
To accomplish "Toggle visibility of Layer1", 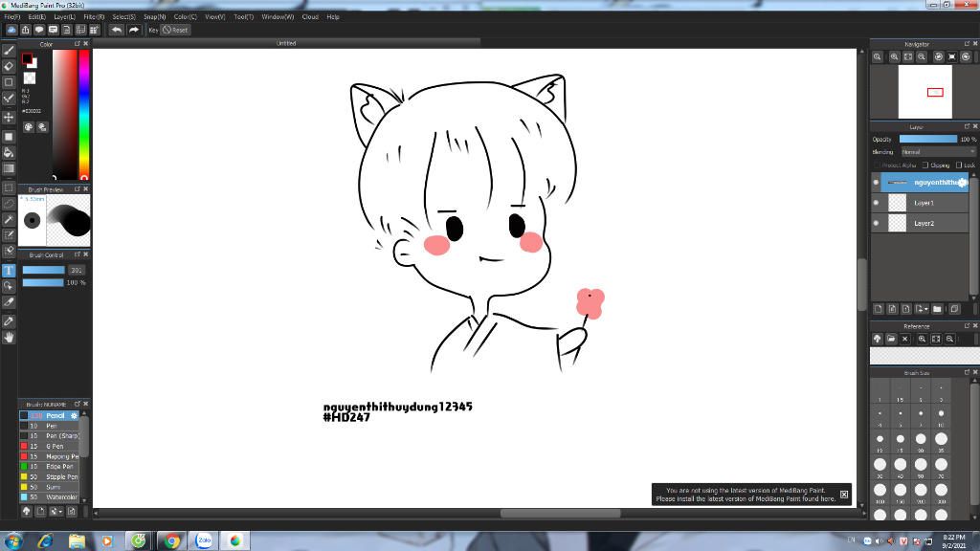I will pos(877,203).
